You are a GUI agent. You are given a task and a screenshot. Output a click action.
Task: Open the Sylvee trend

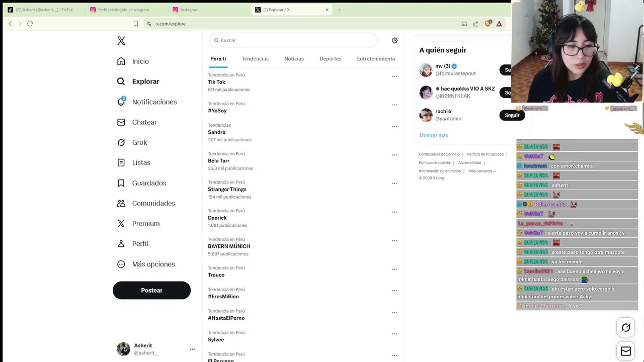pos(216,340)
